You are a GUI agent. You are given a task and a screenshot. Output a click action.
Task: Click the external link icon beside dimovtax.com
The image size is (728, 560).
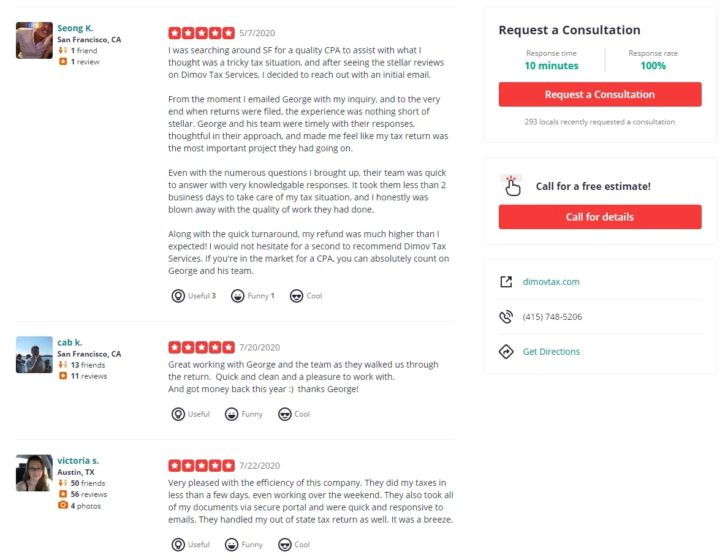506,281
